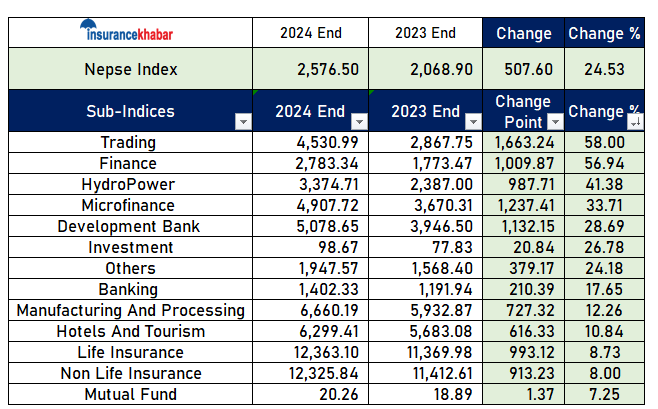Select HydroPower change percent 41.38
The height and width of the screenshot is (409, 658).
pyautogui.click(x=605, y=184)
